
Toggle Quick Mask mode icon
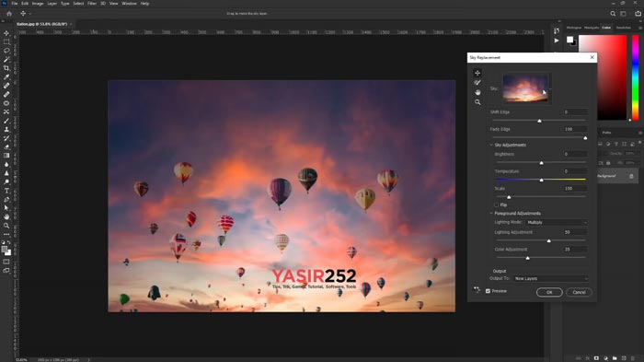click(x=6, y=262)
